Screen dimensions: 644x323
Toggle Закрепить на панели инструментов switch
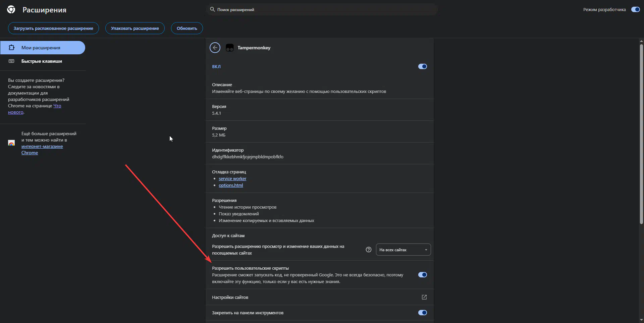point(422,313)
